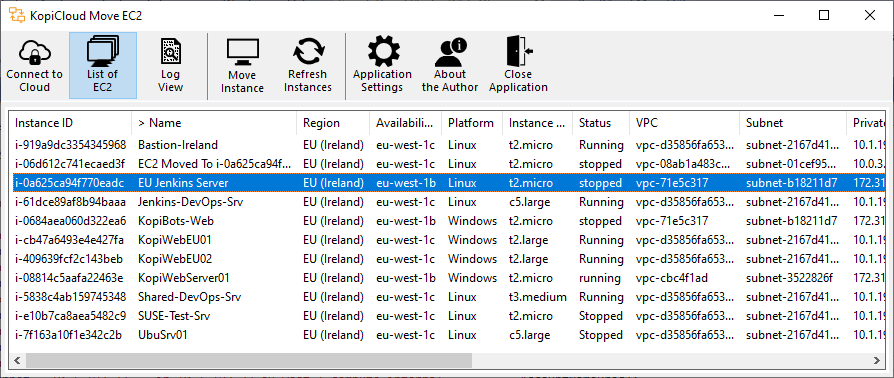The image size is (894, 378).
Task: Sort by VPC column header
Action: 685,123
